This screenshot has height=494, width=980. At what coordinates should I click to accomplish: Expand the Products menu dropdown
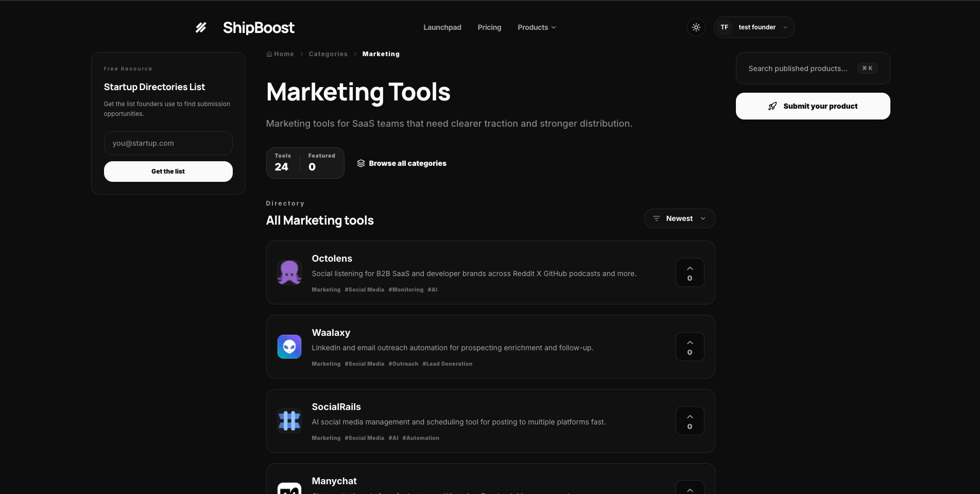coord(536,27)
